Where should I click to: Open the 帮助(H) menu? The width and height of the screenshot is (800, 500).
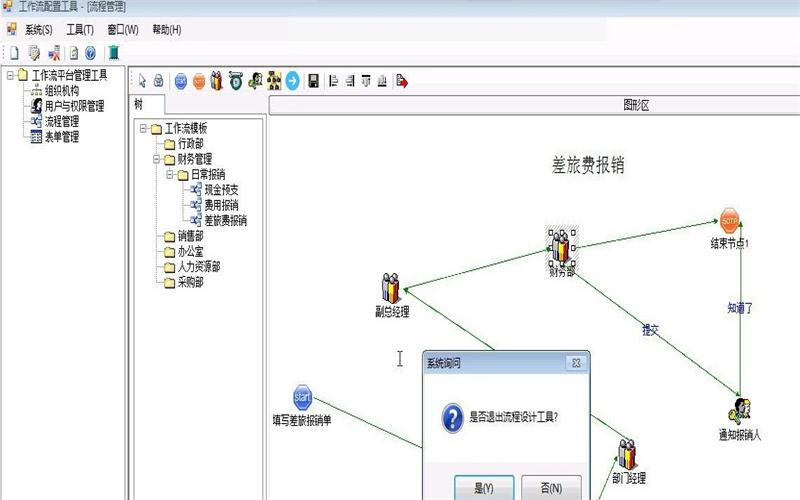[x=166, y=30]
